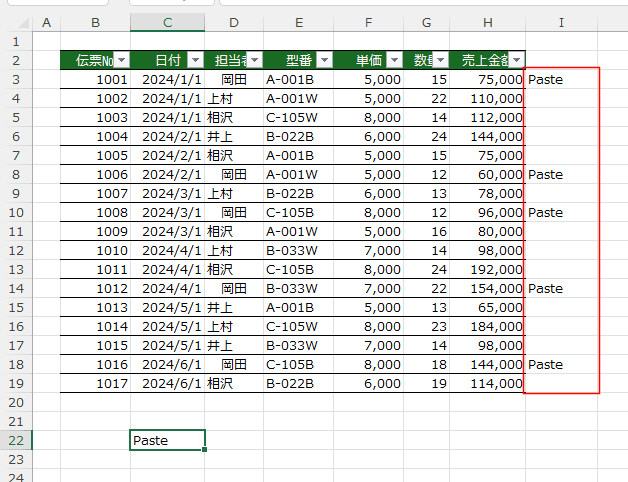Expand the 単価 filter dropdown arrow
628x482 pixels.
point(394,60)
